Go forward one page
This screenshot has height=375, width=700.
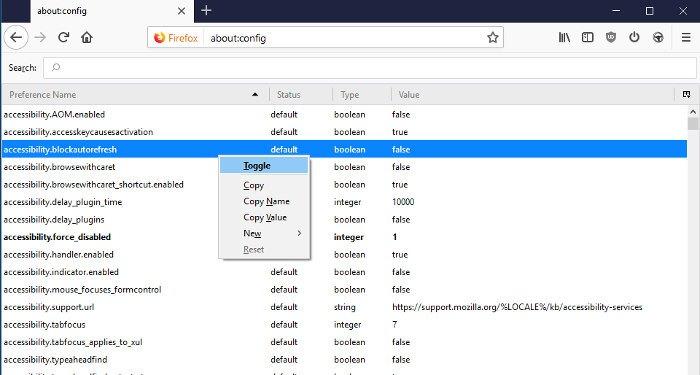[40, 38]
